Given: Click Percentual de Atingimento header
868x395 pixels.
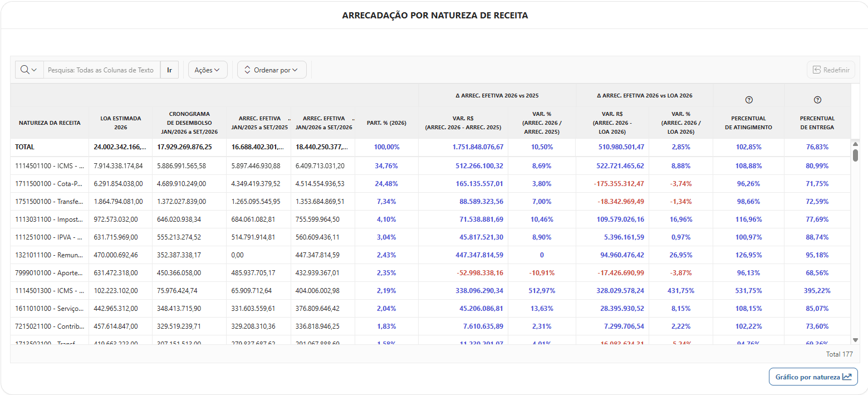Looking at the screenshot, I should (749, 123).
